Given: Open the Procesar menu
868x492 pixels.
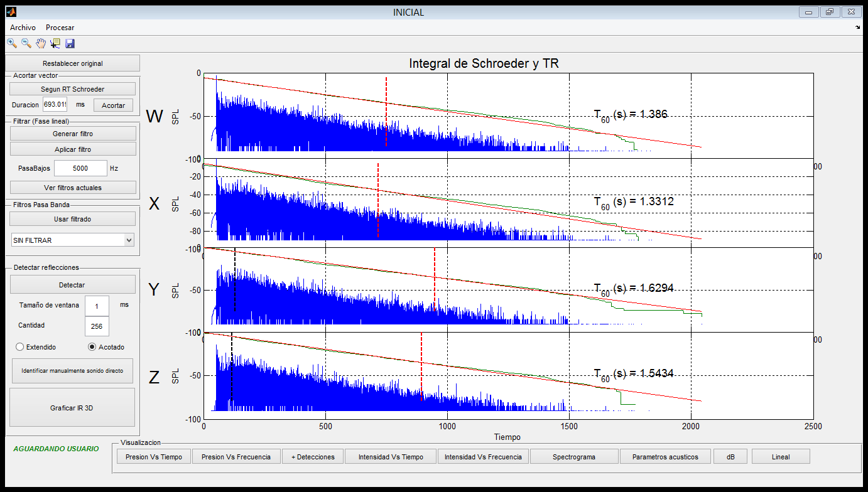Looking at the screenshot, I should coord(60,28).
